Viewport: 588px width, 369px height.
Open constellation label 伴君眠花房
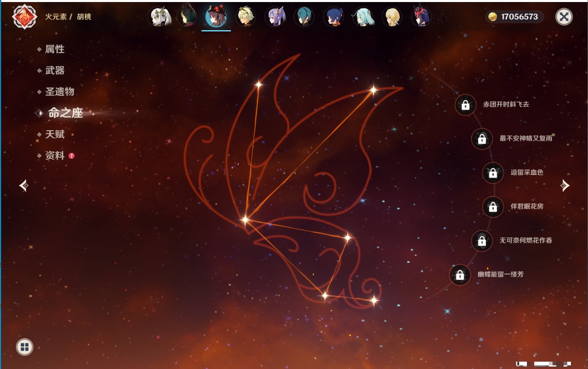pyautogui.click(x=527, y=206)
